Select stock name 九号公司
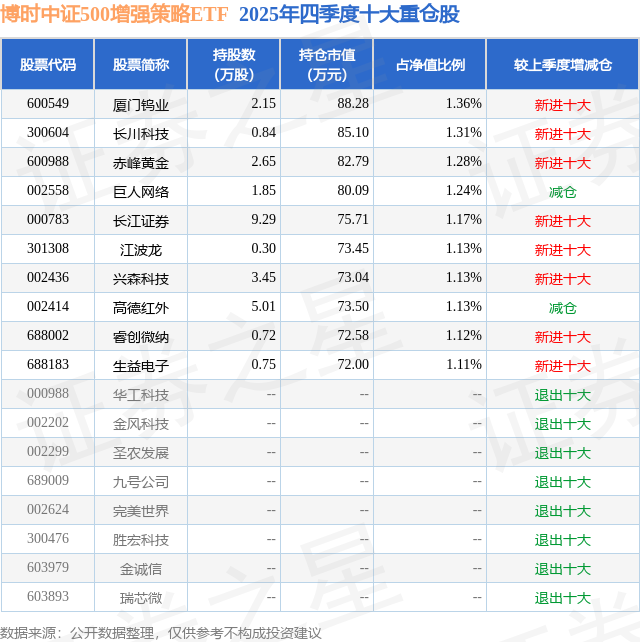 coord(141,483)
